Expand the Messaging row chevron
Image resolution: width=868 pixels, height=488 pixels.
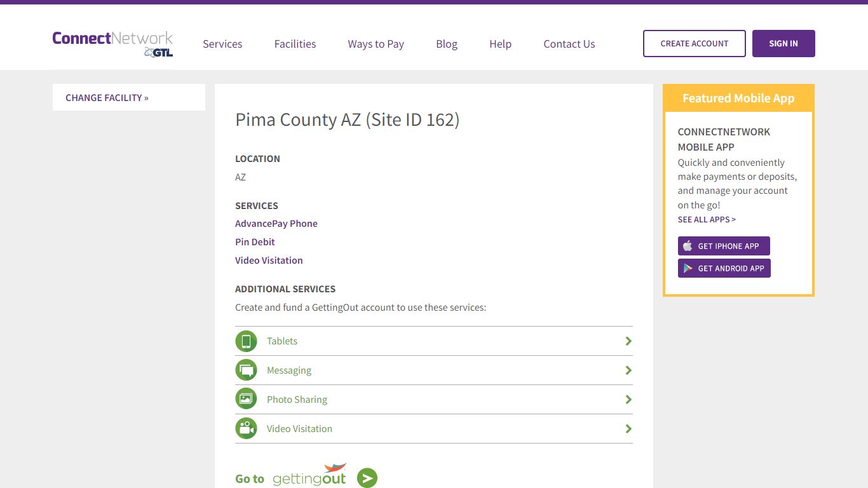pyautogui.click(x=628, y=370)
